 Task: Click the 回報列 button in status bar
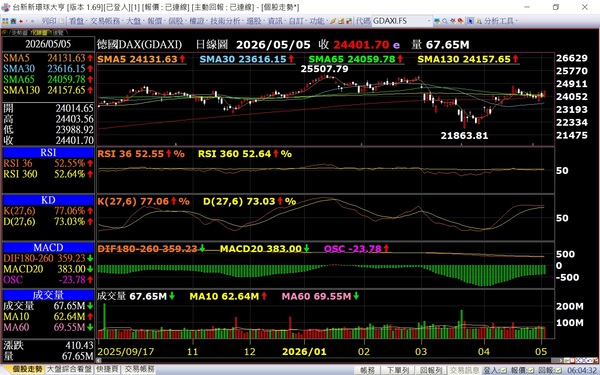click(431, 370)
